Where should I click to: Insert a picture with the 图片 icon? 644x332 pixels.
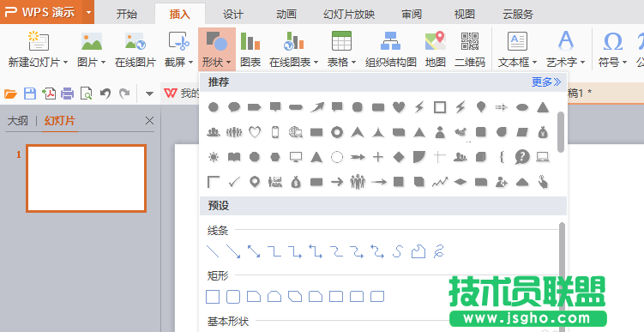[92, 41]
